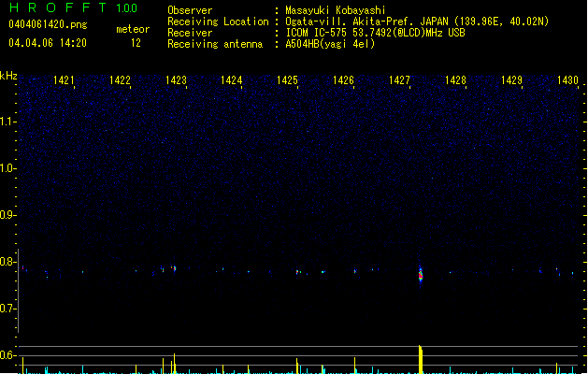Click the 1426 time axis marker
The height and width of the screenshot is (374, 588).
[x=343, y=80]
